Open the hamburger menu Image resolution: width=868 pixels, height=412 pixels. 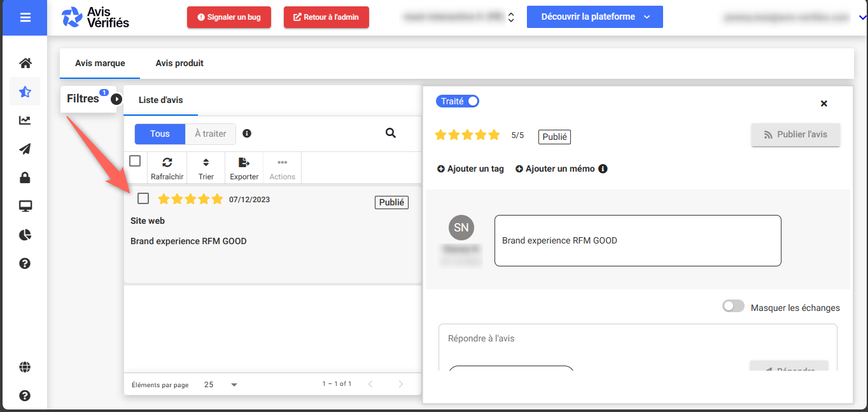pyautogui.click(x=25, y=17)
